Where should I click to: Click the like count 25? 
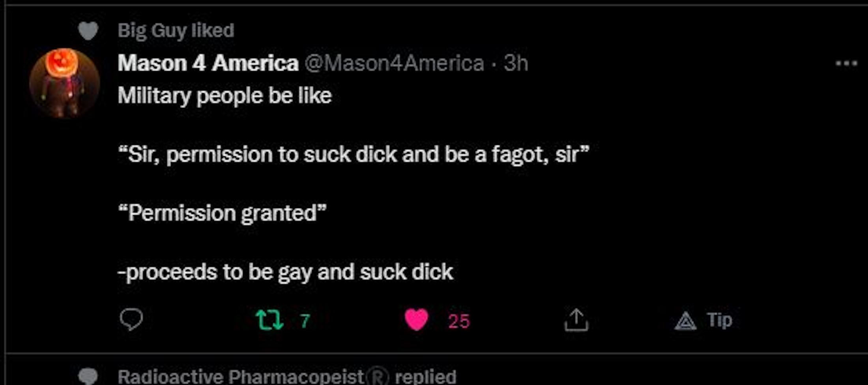tap(459, 321)
